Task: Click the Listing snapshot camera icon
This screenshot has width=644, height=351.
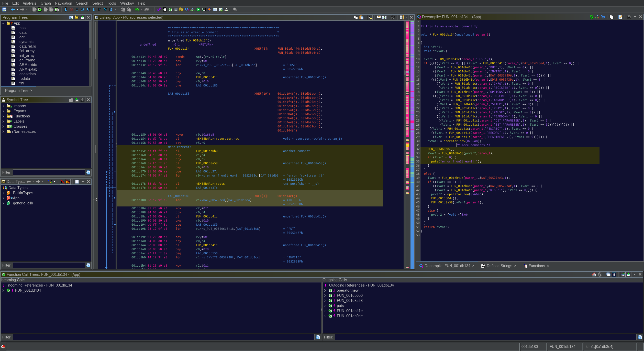Action: click(393, 17)
